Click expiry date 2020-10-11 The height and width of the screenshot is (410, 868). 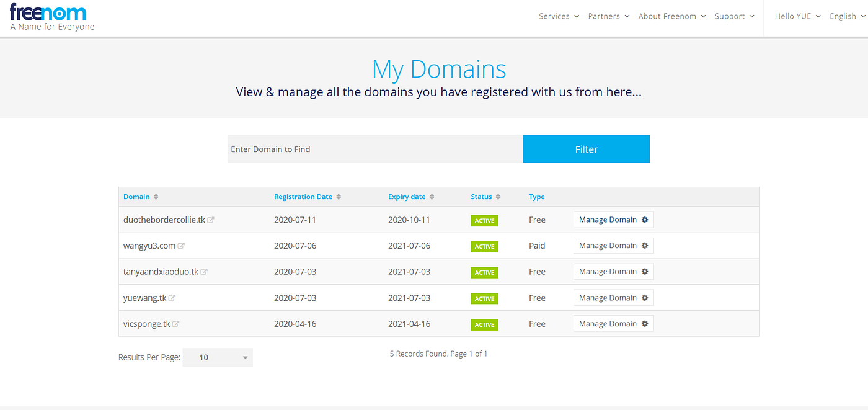click(x=409, y=220)
